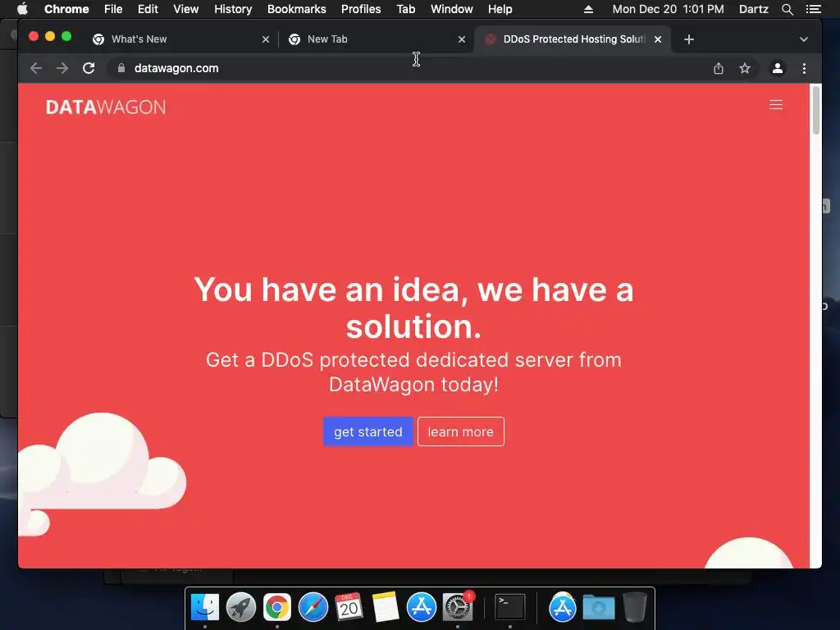Open Safari from the dock

tap(313, 607)
